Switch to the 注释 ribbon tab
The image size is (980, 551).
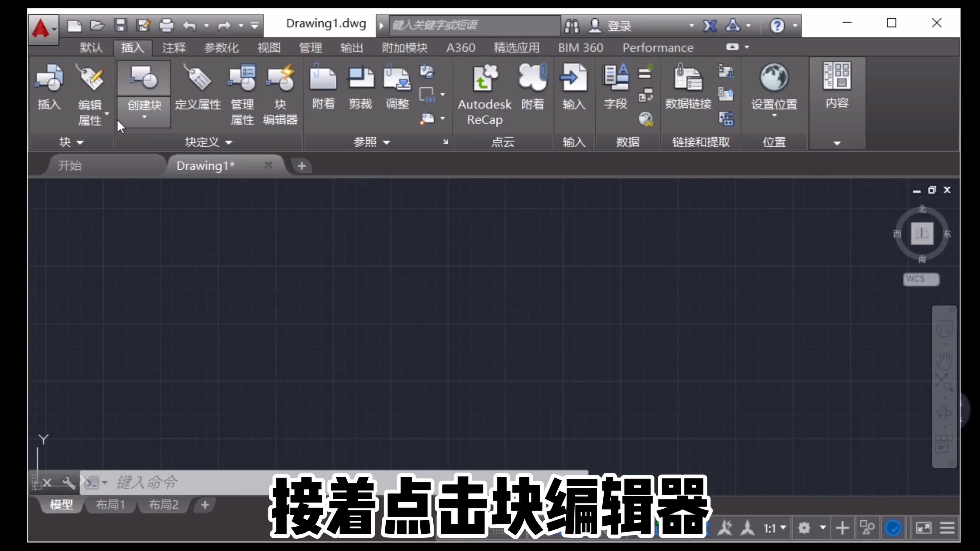click(174, 47)
